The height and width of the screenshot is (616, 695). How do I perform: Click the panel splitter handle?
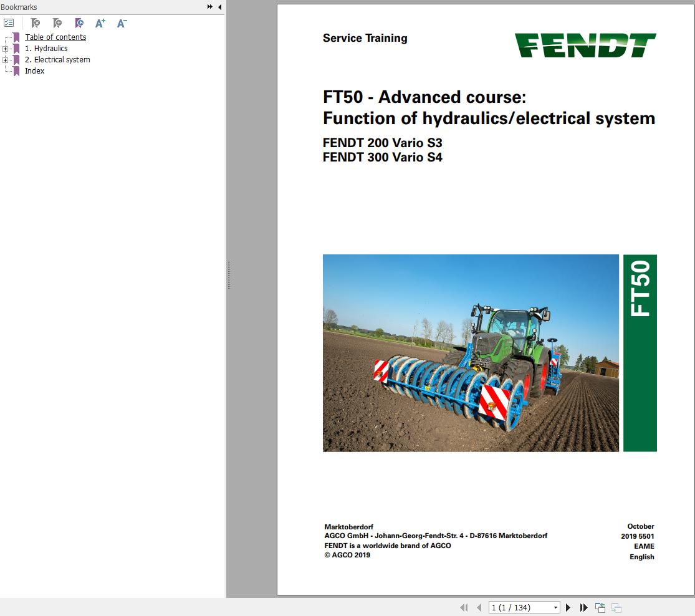229,275
